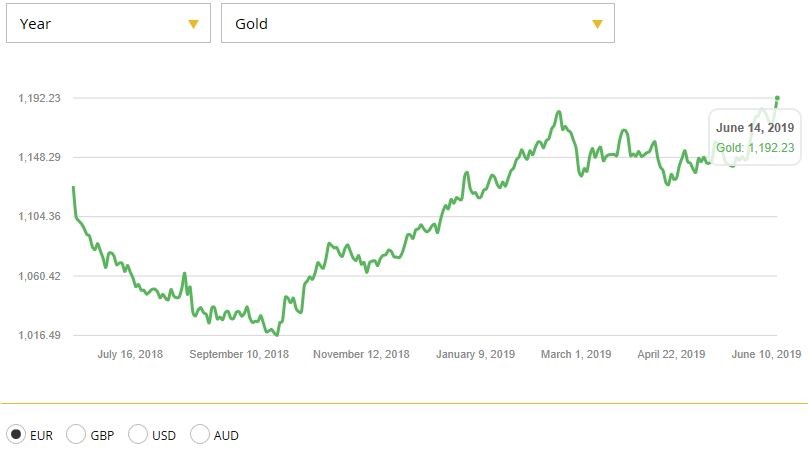Click the July 16, 2018 axis label
Image resolution: width=809 pixels, height=450 pixels.
(130, 354)
